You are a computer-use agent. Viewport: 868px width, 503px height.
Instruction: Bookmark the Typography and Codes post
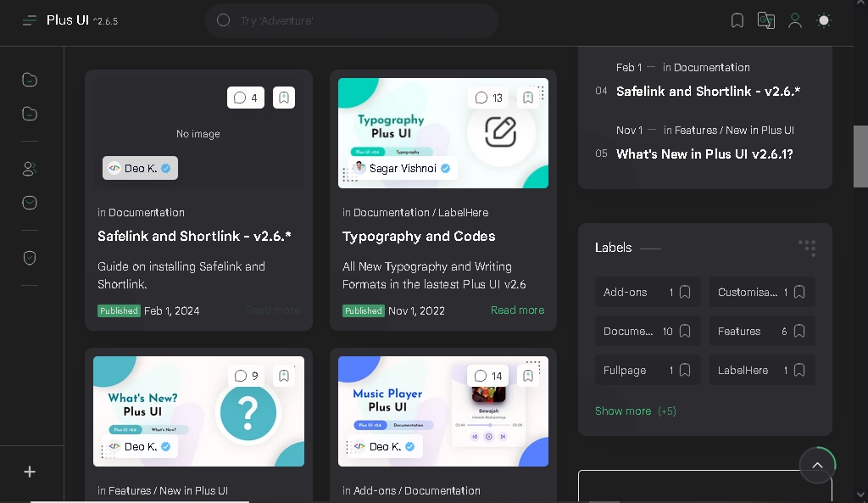tap(527, 98)
